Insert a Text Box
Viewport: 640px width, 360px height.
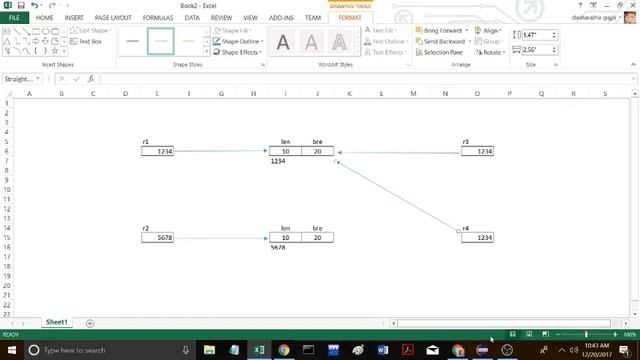pyautogui.click(x=86, y=42)
